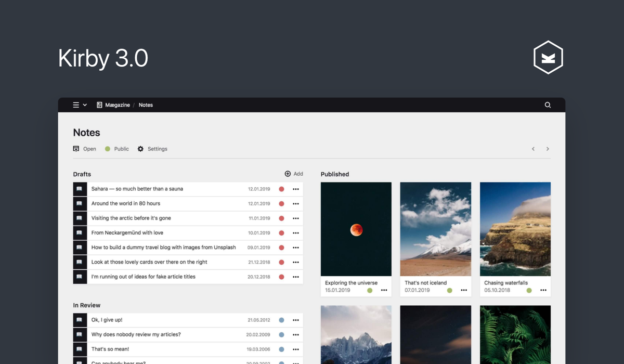Viewport: 624px width, 364px height.
Task: Go to previous page arrow
Action: coord(533,149)
